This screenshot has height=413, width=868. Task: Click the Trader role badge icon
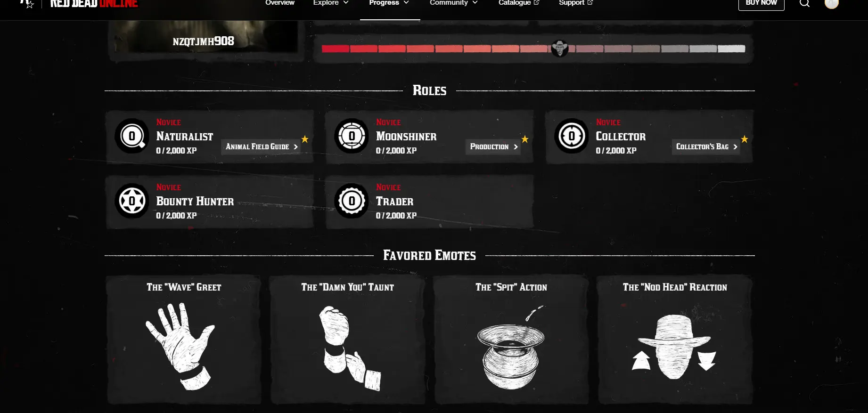[x=352, y=201]
